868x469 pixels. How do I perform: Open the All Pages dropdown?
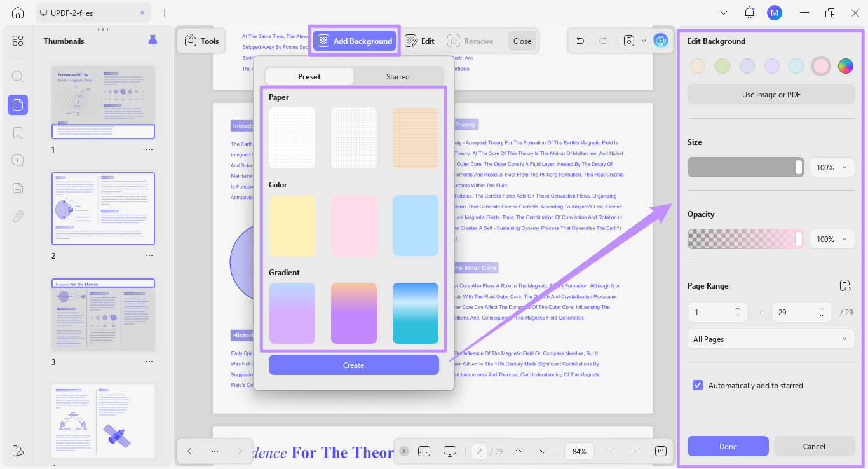(771, 339)
